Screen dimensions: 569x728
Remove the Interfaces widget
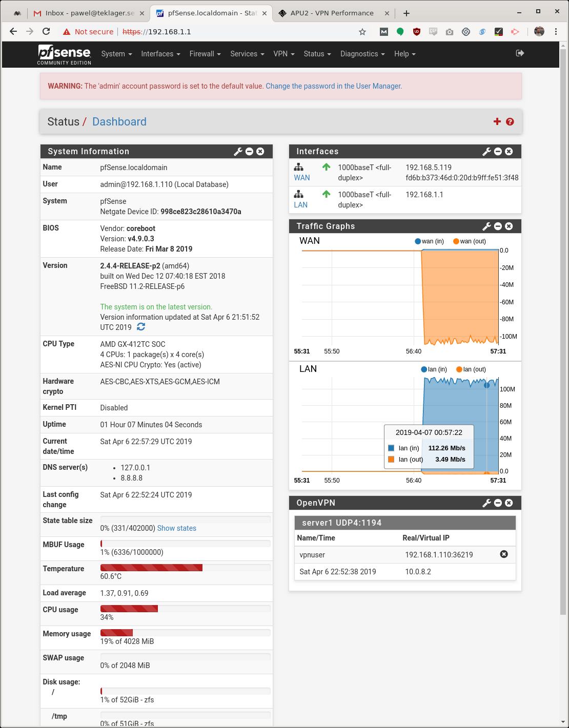coord(509,152)
